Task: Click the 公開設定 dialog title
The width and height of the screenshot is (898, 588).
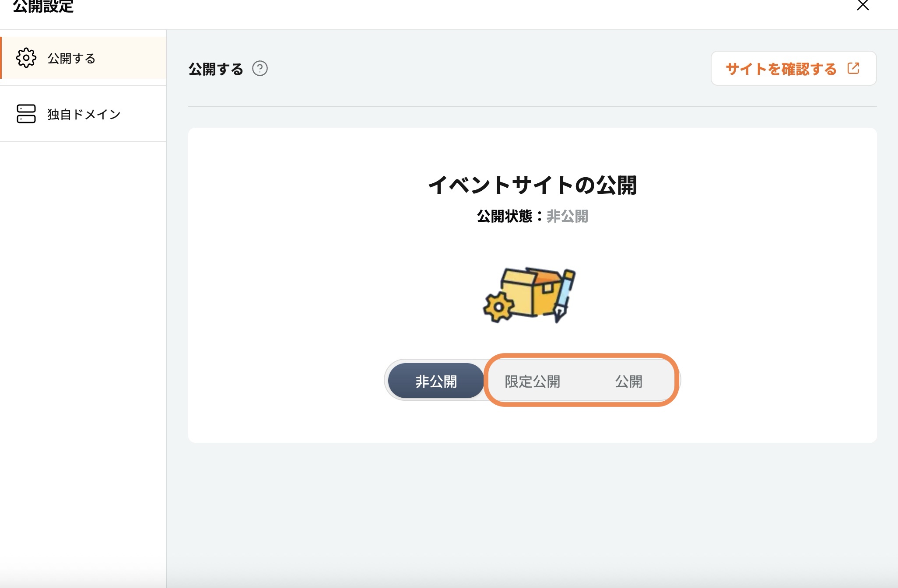Action: click(43, 7)
